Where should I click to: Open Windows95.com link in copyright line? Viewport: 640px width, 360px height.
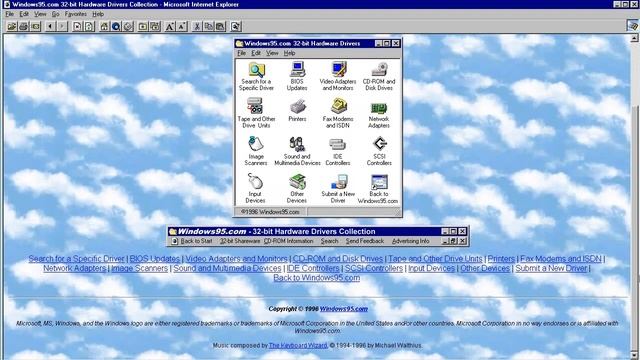coord(344,309)
